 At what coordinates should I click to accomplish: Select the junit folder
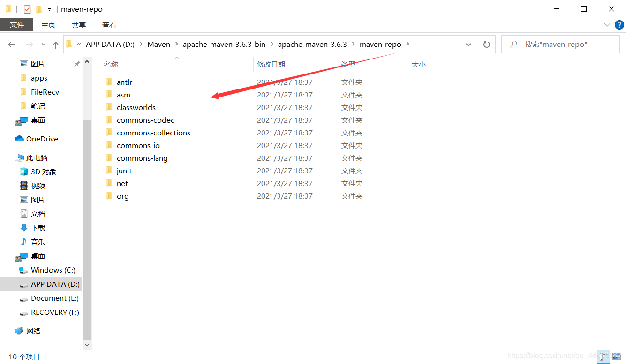point(124,171)
